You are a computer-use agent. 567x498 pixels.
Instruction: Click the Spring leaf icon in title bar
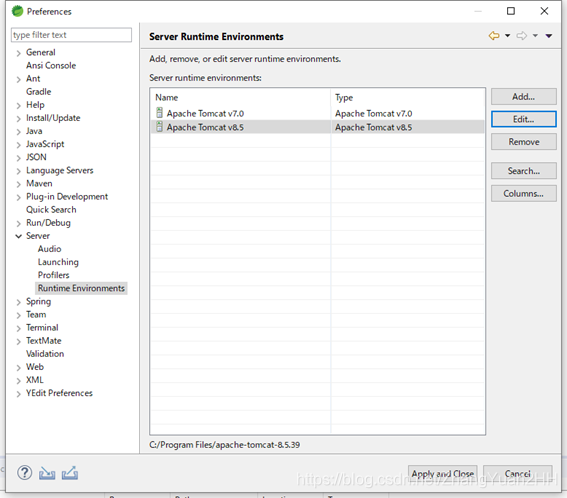pos(17,11)
